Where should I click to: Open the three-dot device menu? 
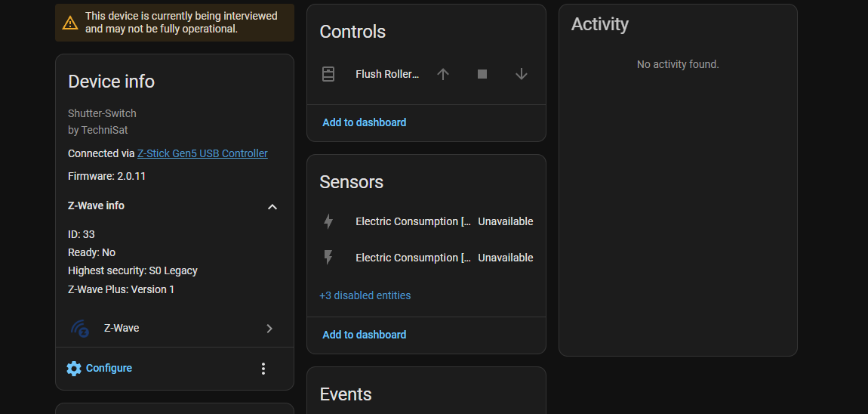(x=263, y=369)
